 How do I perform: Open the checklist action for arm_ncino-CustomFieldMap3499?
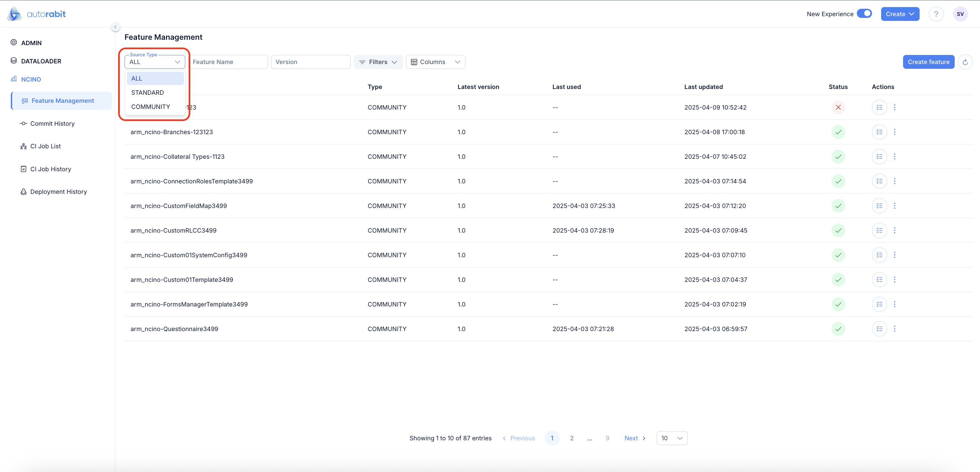879,206
